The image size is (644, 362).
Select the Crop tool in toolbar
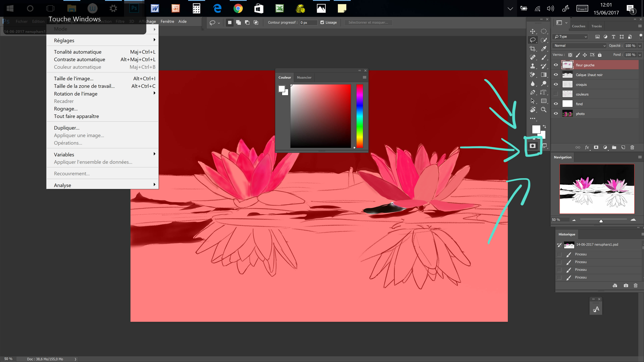(x=532, y=49)
